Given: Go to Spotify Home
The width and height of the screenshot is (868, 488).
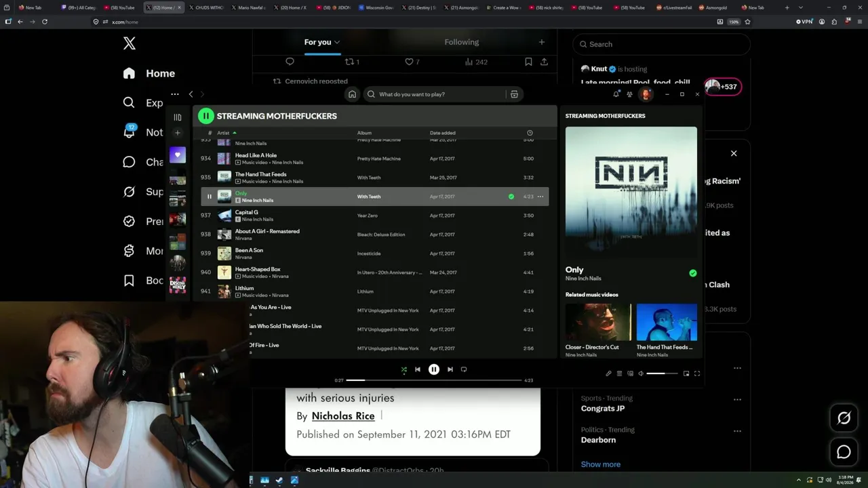Looking at the screenshot, I should [352, 94].
